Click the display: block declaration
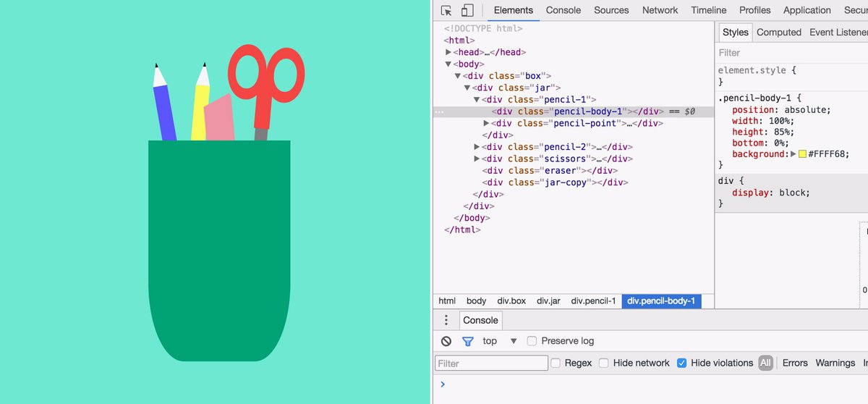Image resolution: width=868 pixels, height=404 pixels. click(x=771, y=193)
